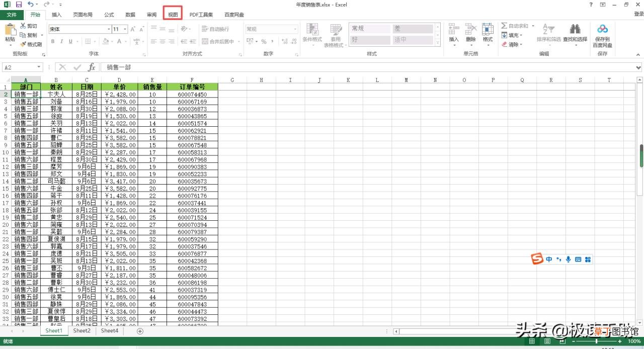Add a new sheet with plus icon
The width and height of the screenshot is (644, 349).
[140, 331]
